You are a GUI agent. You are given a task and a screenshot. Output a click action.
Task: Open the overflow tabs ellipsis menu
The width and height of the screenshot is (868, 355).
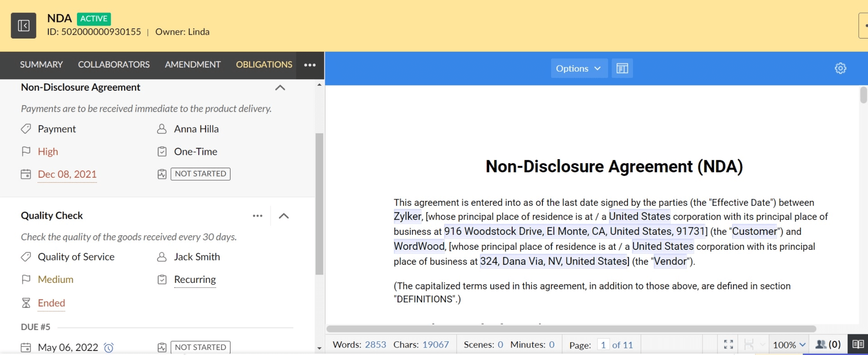coord(310,65)
